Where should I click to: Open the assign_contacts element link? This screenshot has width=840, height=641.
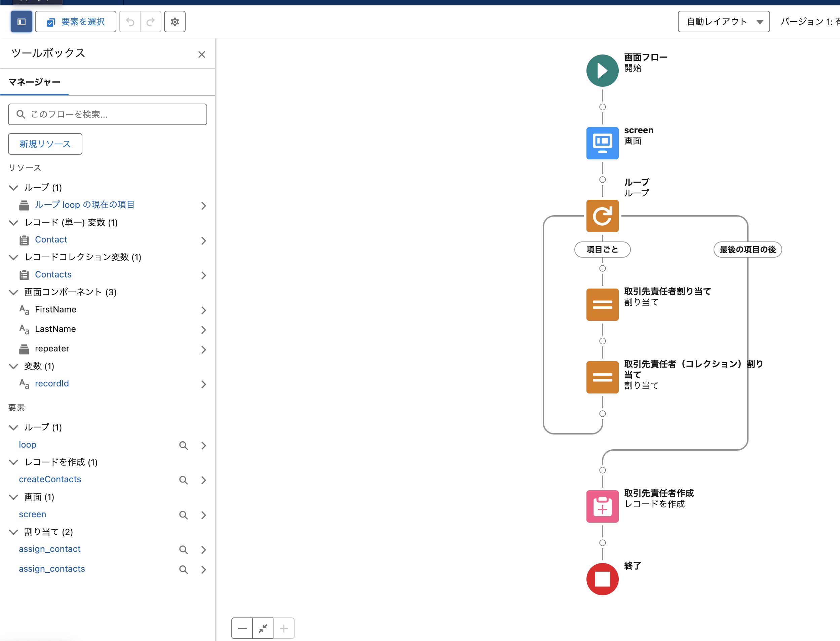click(52, 568)
